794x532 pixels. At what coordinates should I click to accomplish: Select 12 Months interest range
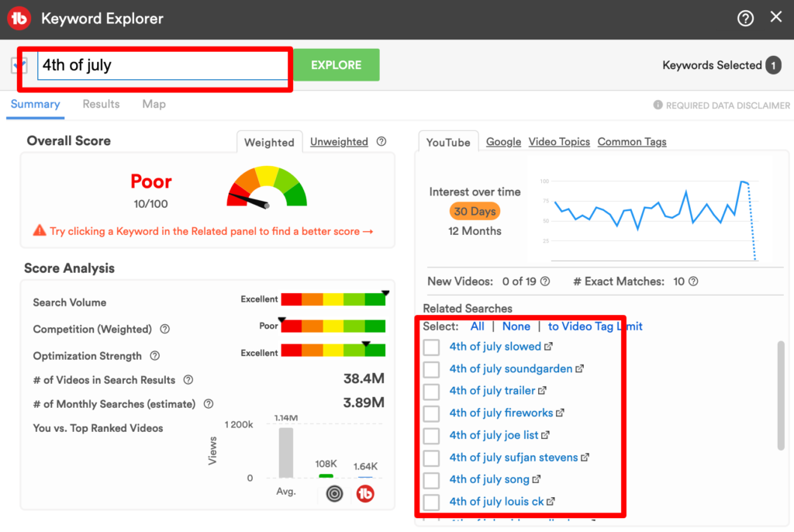475,231
